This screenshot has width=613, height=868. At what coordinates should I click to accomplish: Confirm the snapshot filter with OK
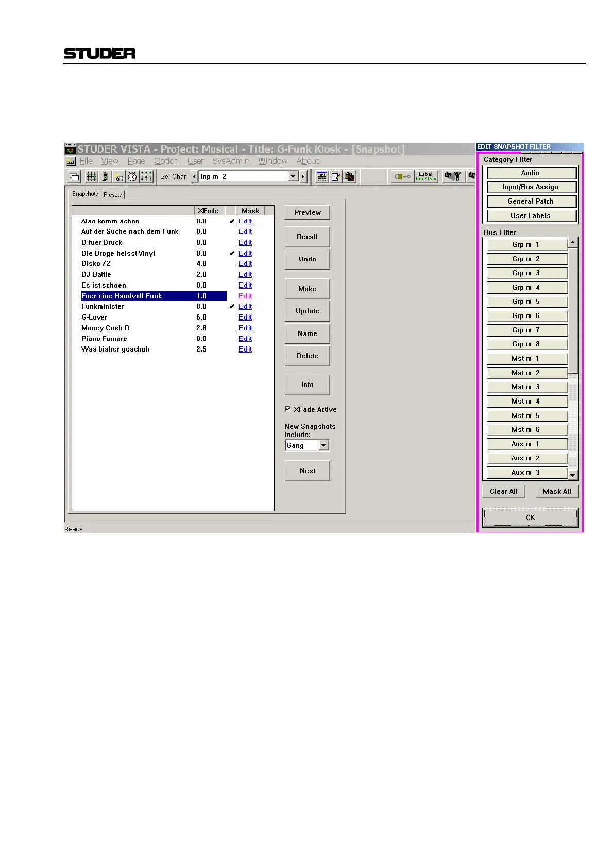tap(531, 518)
